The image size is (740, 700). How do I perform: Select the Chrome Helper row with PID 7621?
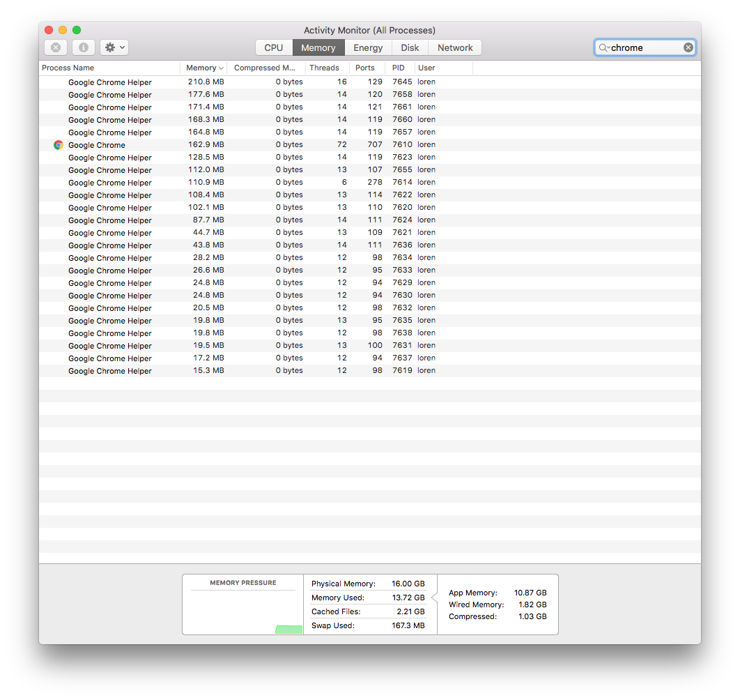coord(370,233)
